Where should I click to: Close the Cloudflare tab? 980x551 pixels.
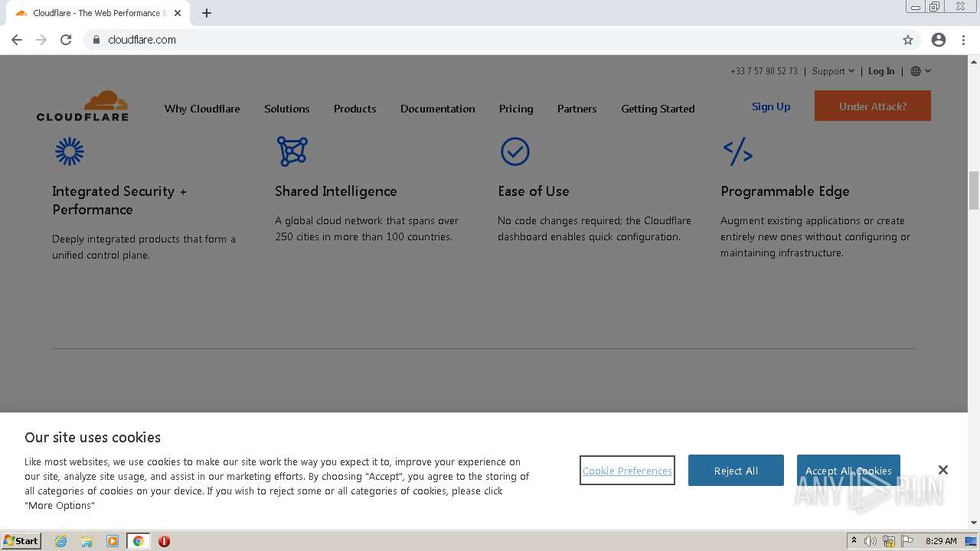coord(178,13)
